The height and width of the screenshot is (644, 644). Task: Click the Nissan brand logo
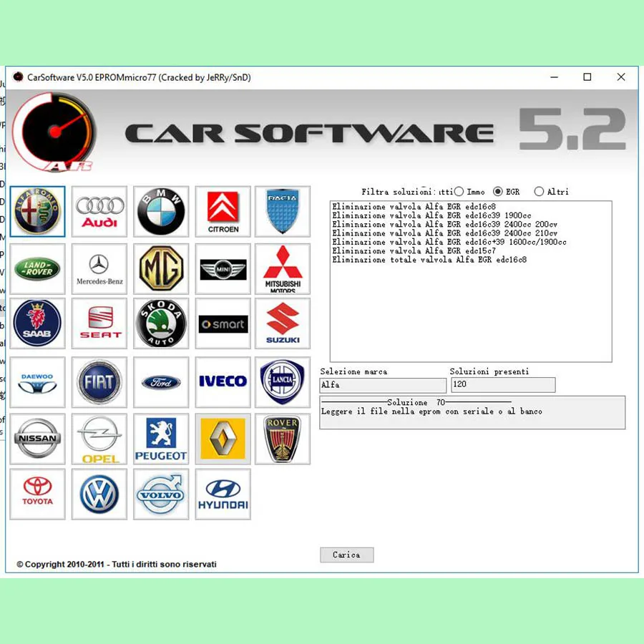tap(37, 439)
